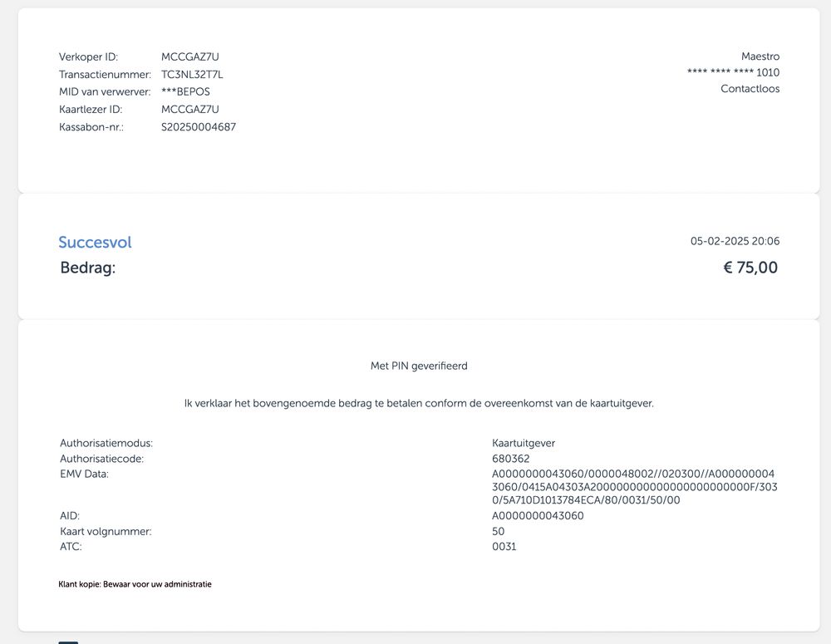Click the date 05-02-2025 20:06
Viewport: 831px width, 644px height.
[x=735, y=242]
